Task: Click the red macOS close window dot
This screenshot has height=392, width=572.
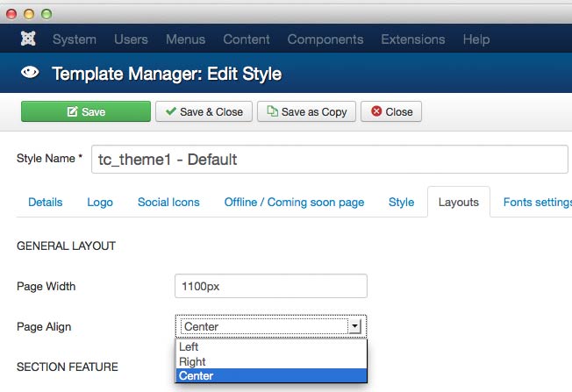Action: 11,14
